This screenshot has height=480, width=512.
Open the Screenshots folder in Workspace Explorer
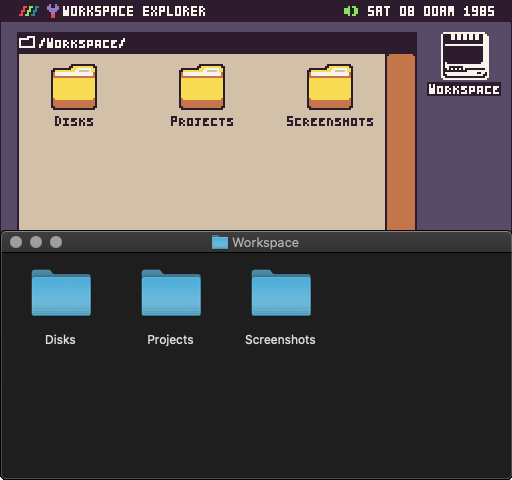[330, 87]
